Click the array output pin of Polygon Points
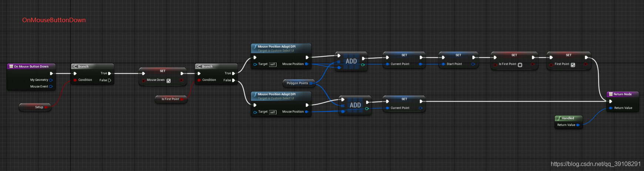The width and height of the screenshot is (644, 171). pos(311,83)
